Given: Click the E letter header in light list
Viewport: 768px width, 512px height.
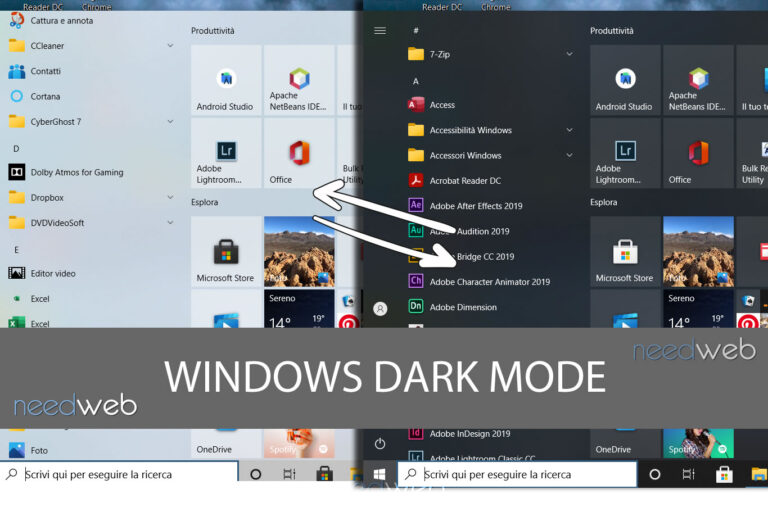Looking at the screenshot, I should pyautogui.click(x=16, y=250).
